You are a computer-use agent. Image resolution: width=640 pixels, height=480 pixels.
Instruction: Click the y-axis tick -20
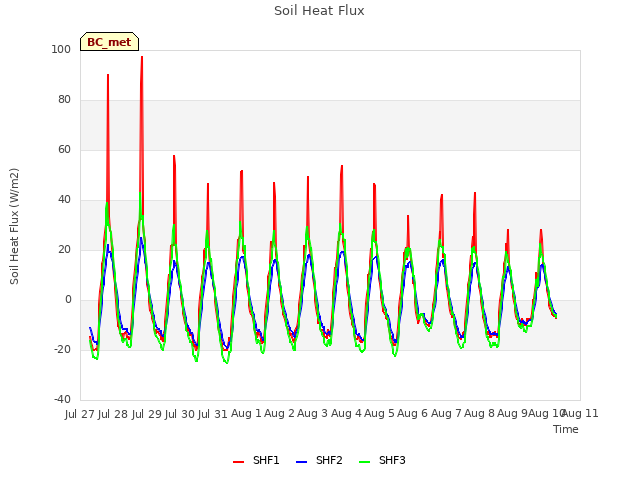(62, 349)
